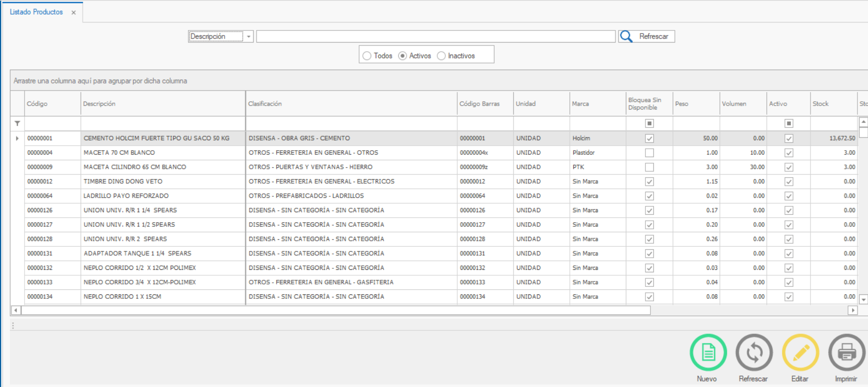
Task: Click the gray circular Refrescar icon
Action: tap(754, 353)
